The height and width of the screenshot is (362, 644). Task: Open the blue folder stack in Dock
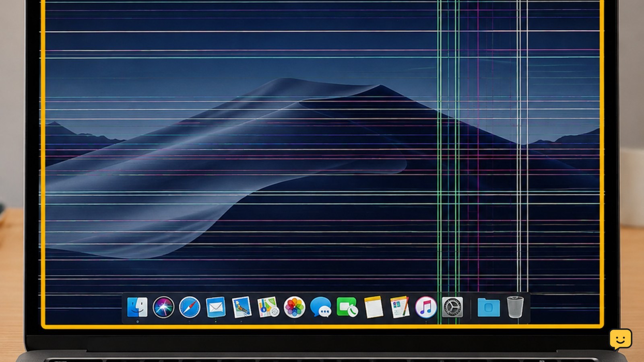(489, 308)
